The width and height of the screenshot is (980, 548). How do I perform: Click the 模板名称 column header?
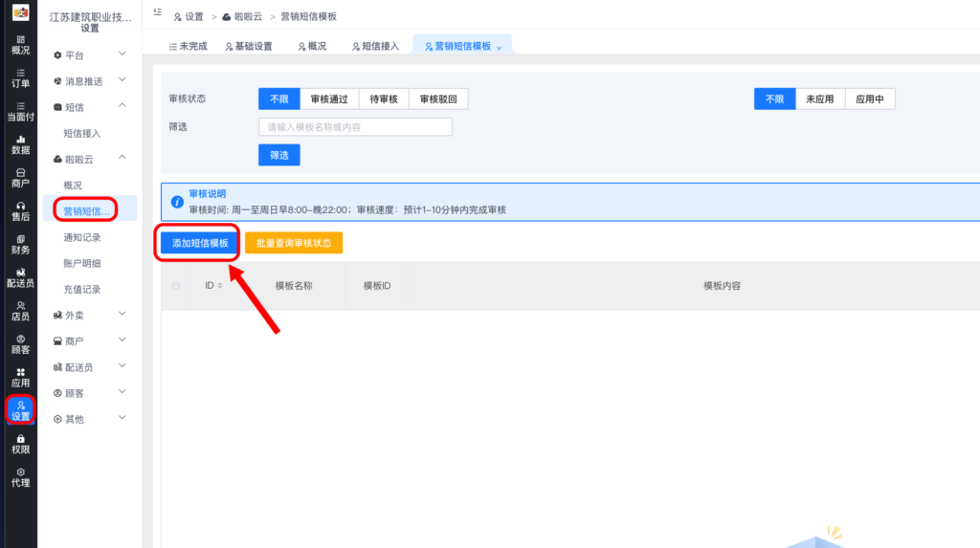294,286
